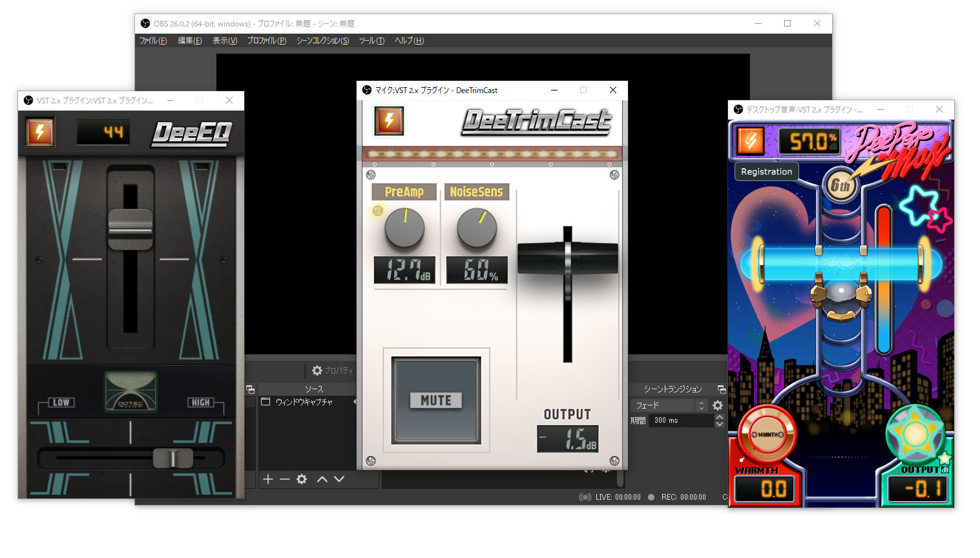Decrease the transition duration with the down stepper

click(x=719, y=424)
